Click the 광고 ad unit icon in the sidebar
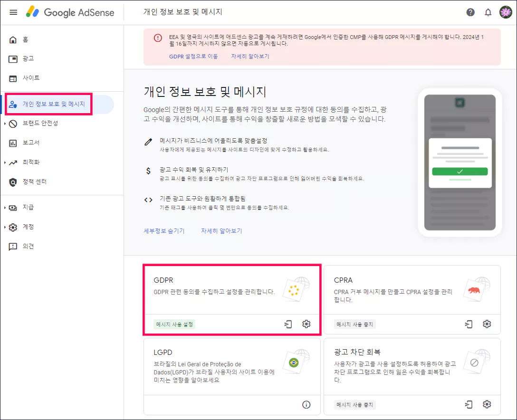Screen dimensions: 517x420 (13, 59)
